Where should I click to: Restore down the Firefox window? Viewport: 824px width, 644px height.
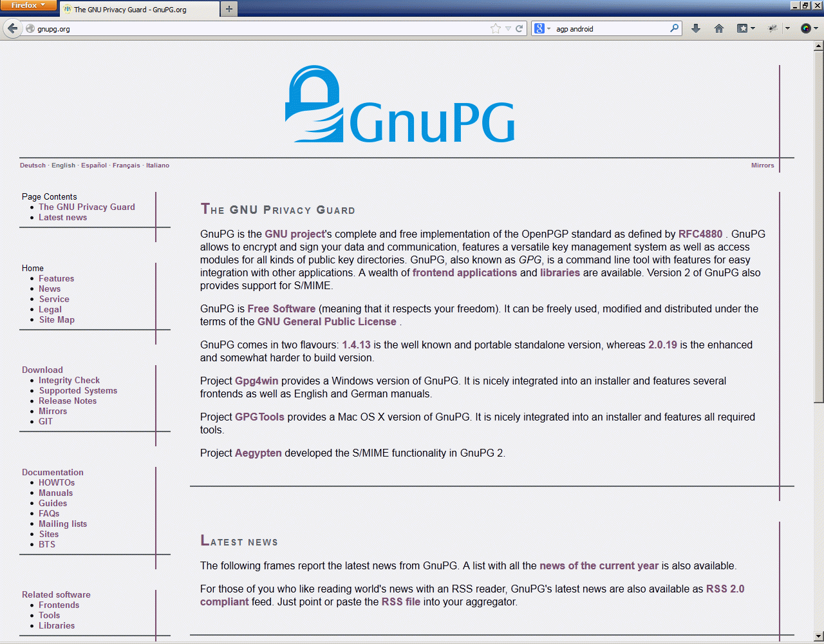[x=805, y=5]
